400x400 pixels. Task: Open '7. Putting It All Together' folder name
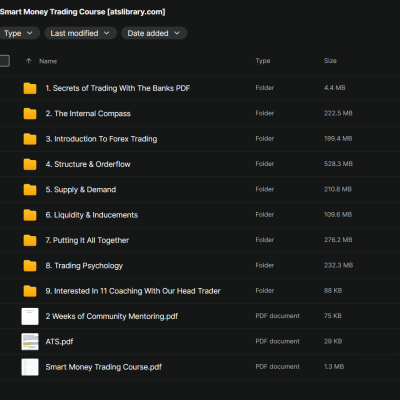87,240
